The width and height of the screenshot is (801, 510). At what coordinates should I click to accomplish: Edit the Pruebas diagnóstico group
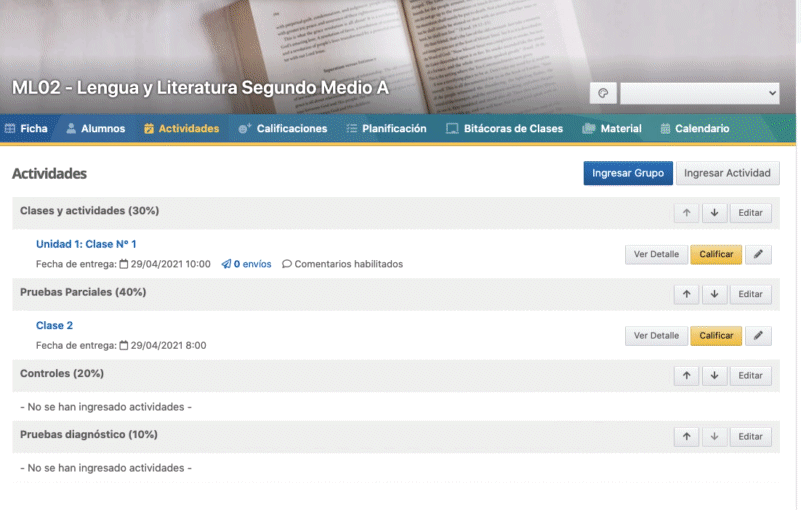pos(750,436)
